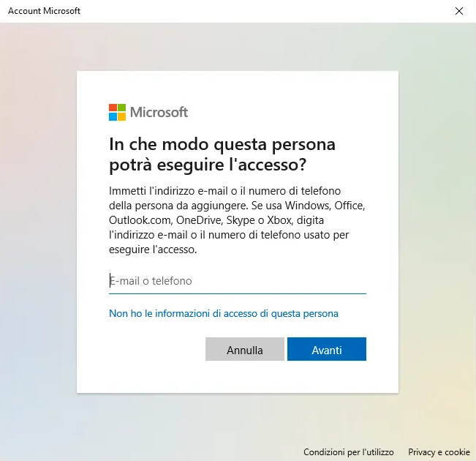Close the Account Microsoft window
Screen dimensions: 476x461
[459, 11]
